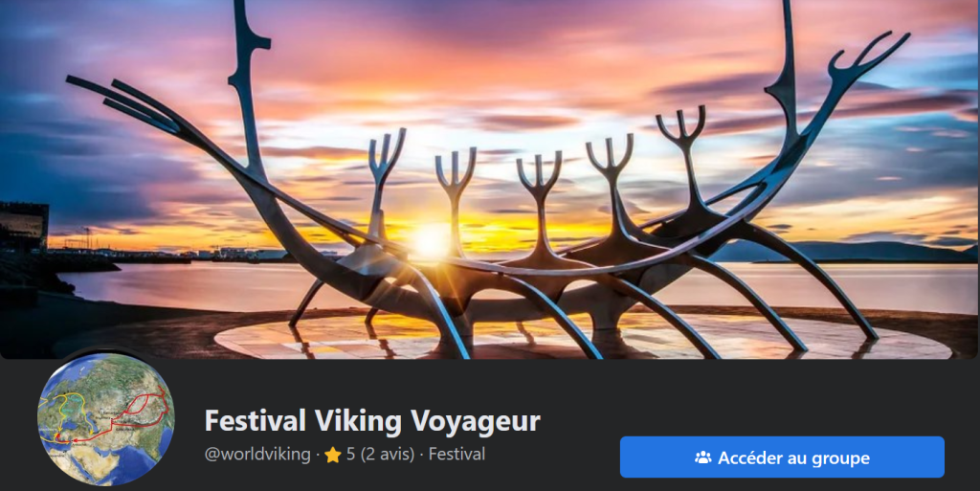Click the distant mountains on right horizon
The image size is (980, 491).
pyautogui.click(x=844, y=252)
